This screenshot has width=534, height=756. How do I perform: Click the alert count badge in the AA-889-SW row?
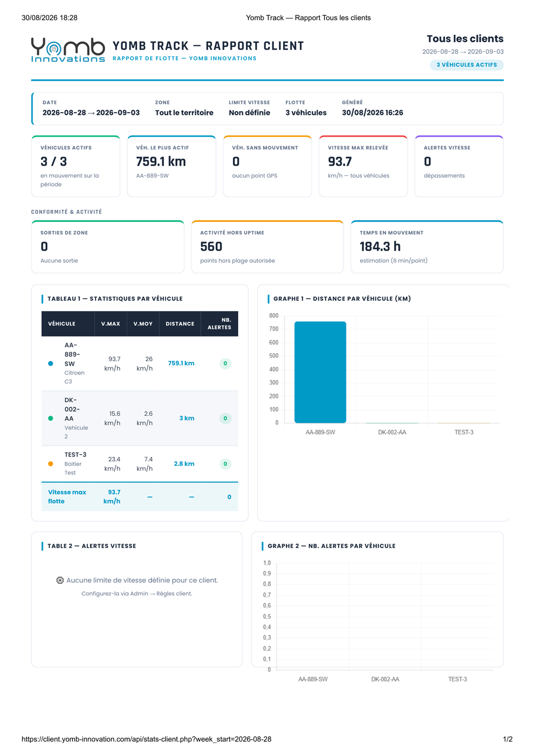[x=225, y=363]
